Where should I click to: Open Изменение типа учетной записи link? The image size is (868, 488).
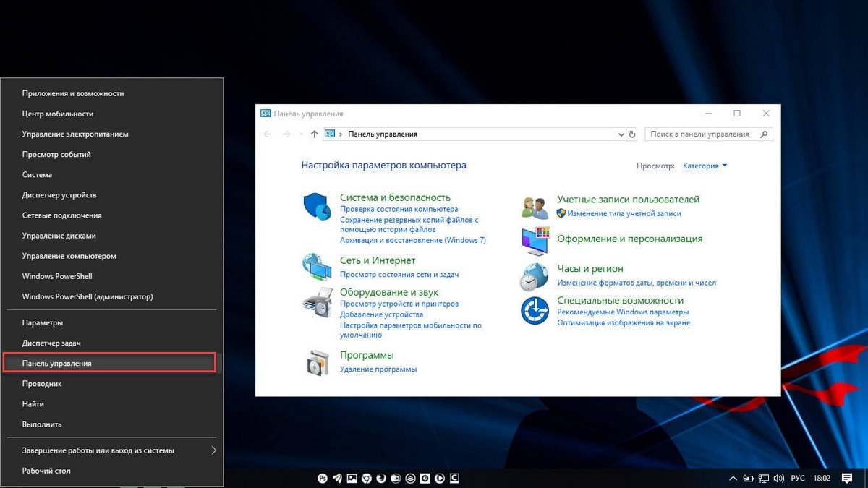pyautogui.click(x=624, y=213)
